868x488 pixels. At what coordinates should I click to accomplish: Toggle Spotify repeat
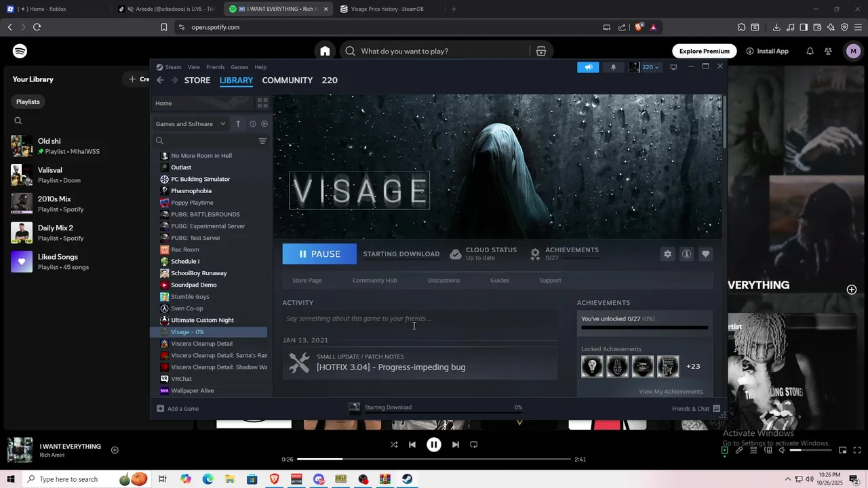474,445
